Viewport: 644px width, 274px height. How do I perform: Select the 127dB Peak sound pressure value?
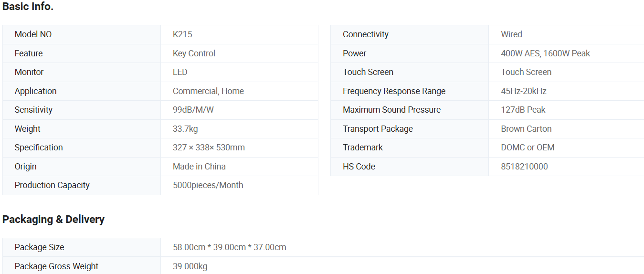click(523, 110)
